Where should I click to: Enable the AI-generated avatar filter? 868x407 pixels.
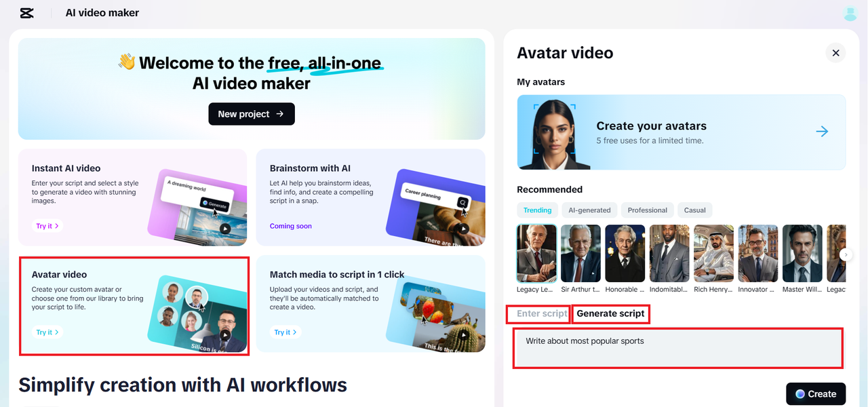589,210
